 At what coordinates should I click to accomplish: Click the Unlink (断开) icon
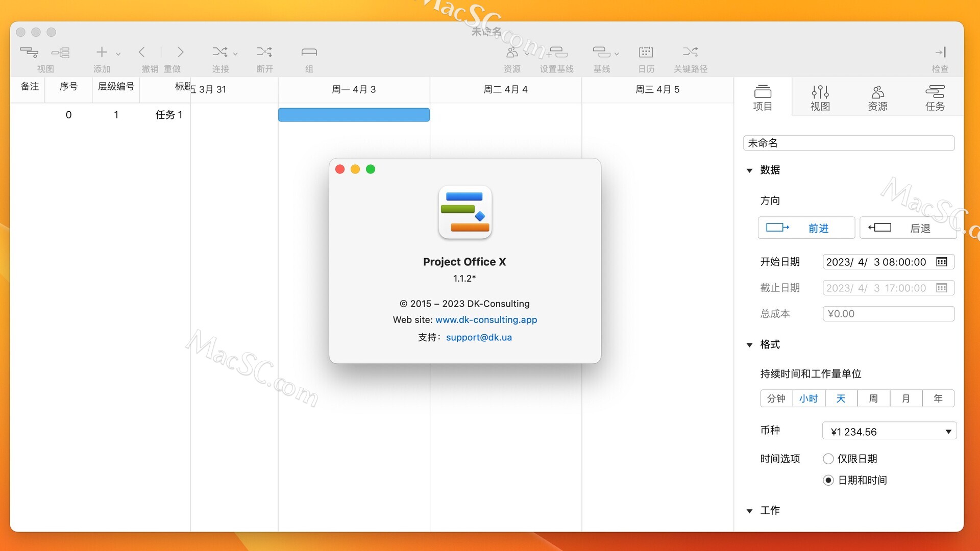[x=264, y=52]
